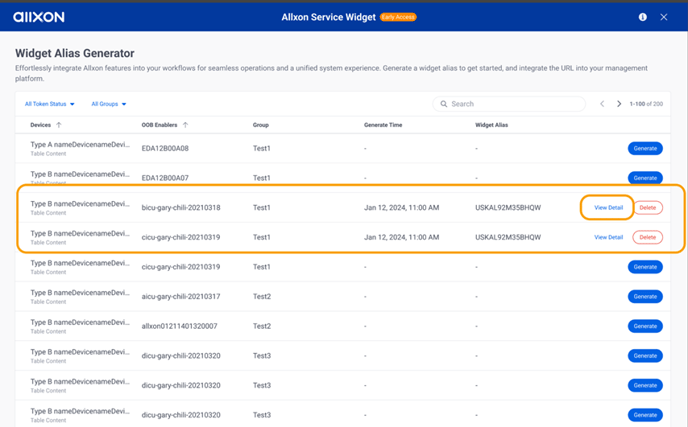
Task: Click OOB enabler EDA12B00A08
Action: coord(165,148)
